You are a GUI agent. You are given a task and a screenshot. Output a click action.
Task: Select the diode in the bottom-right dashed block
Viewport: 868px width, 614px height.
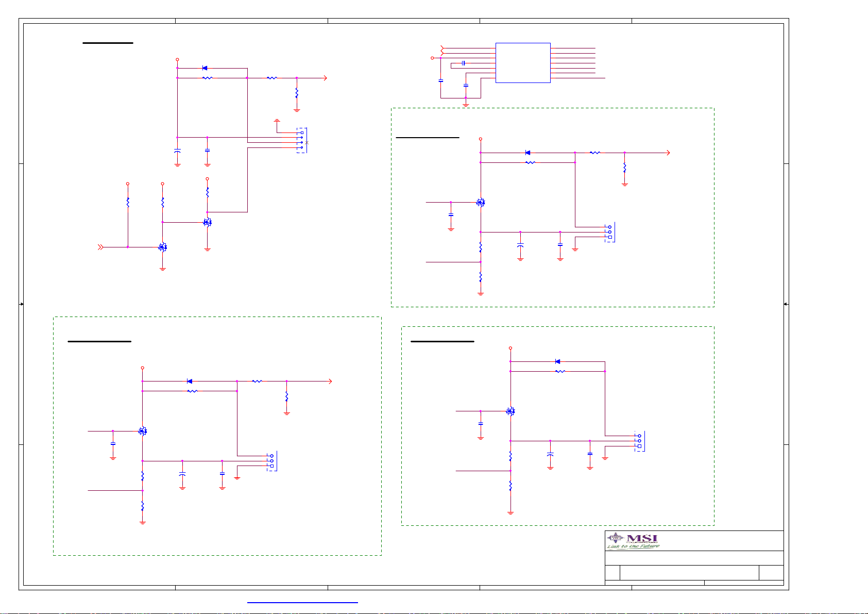pyautogui.click(x=557, y=361)
